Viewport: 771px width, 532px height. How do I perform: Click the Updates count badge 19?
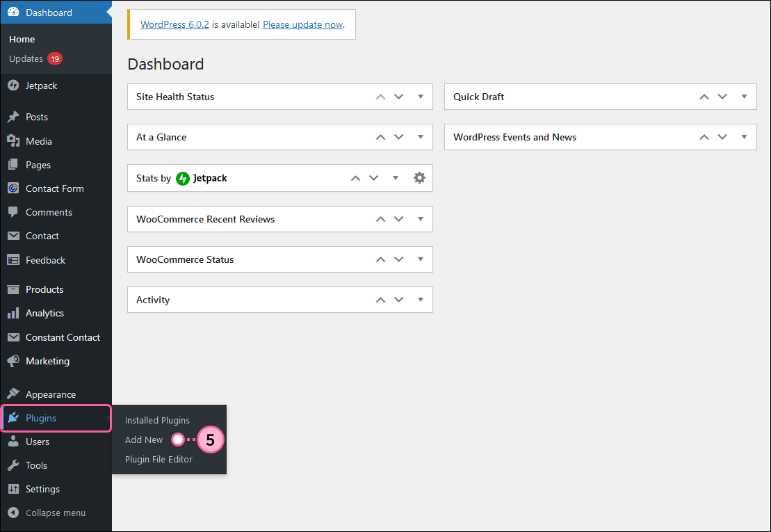(55, 58)
